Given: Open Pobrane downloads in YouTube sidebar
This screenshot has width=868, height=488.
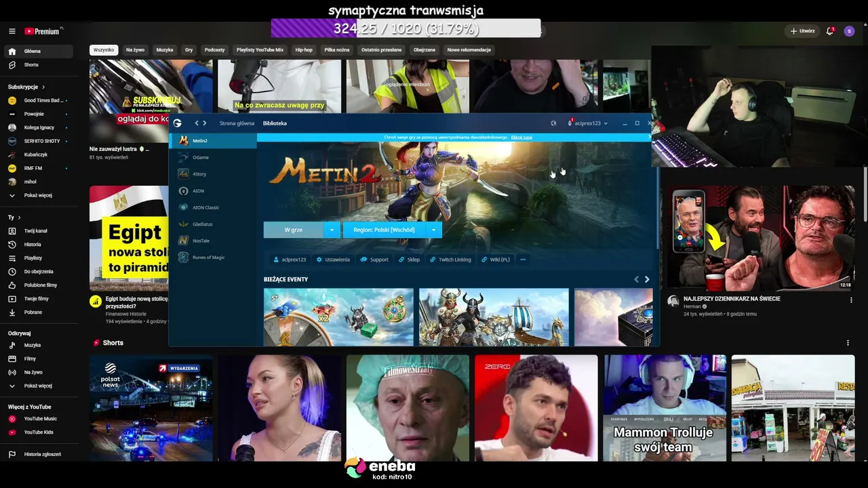Looking at the screenshot, I should click(x=33, y=312).
